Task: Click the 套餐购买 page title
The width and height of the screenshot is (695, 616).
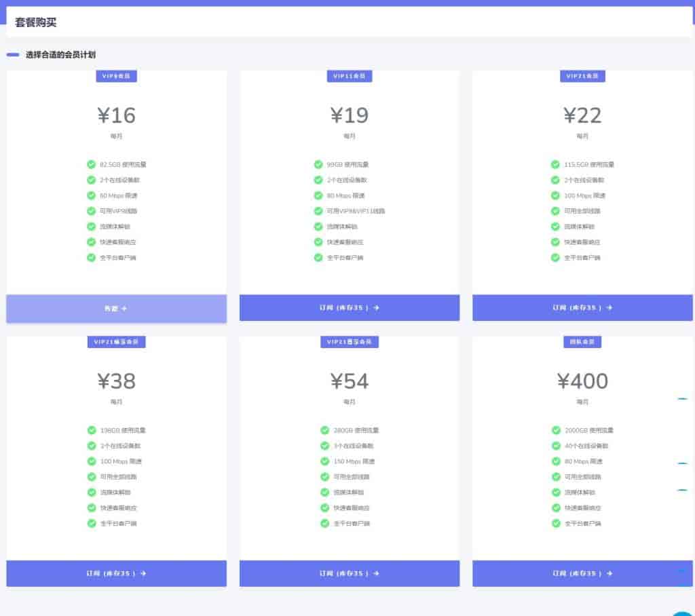Action: click(x=36, y=22)
